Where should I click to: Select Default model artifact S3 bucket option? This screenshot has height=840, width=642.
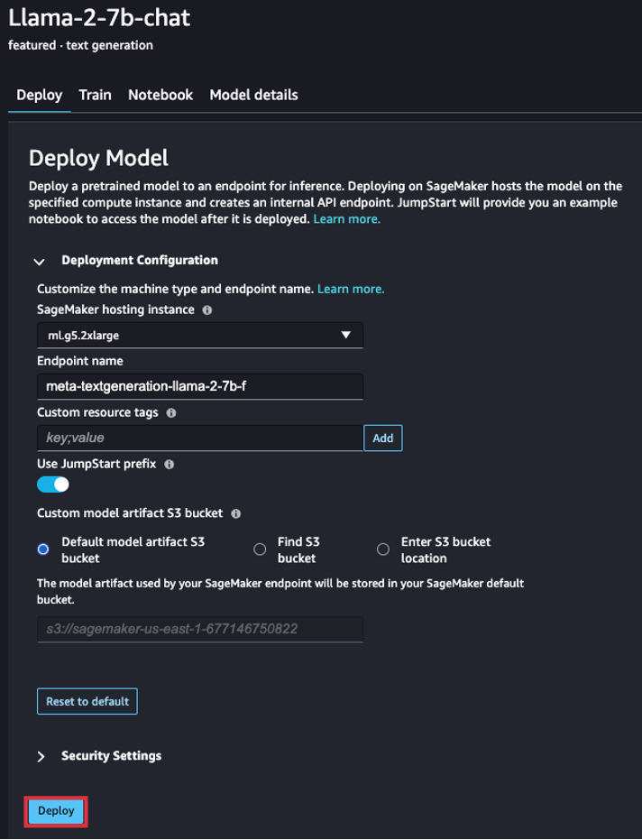pyautogui.click(x=43, y=549)
